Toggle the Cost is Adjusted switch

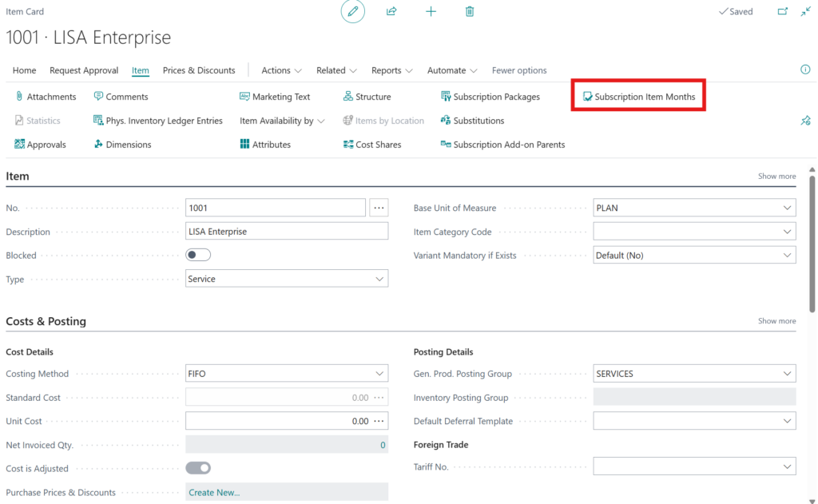click(198, 468)
